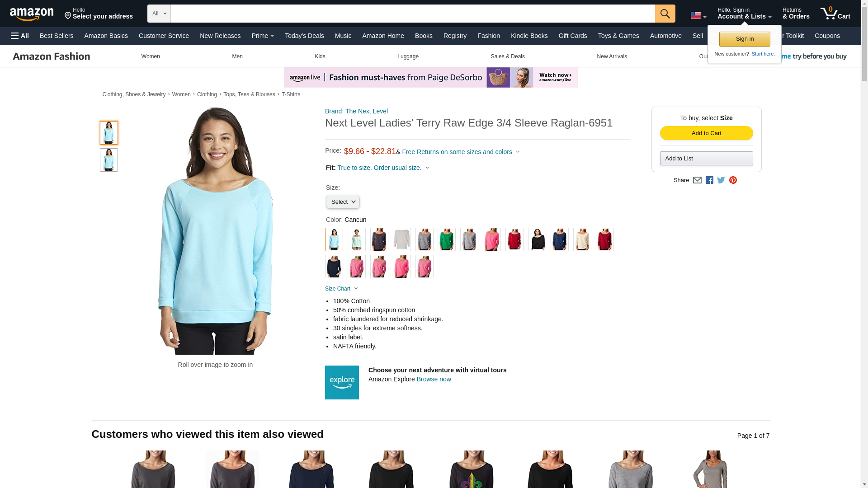Open the Women fashion tab
This screenshot has width=868, height=488.
pos(151,56)
